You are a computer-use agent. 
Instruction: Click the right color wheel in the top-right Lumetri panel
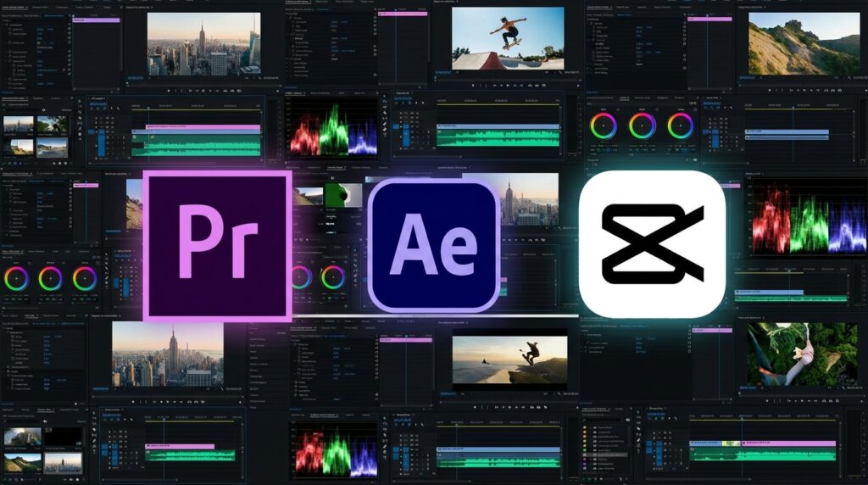pos(680,125)
